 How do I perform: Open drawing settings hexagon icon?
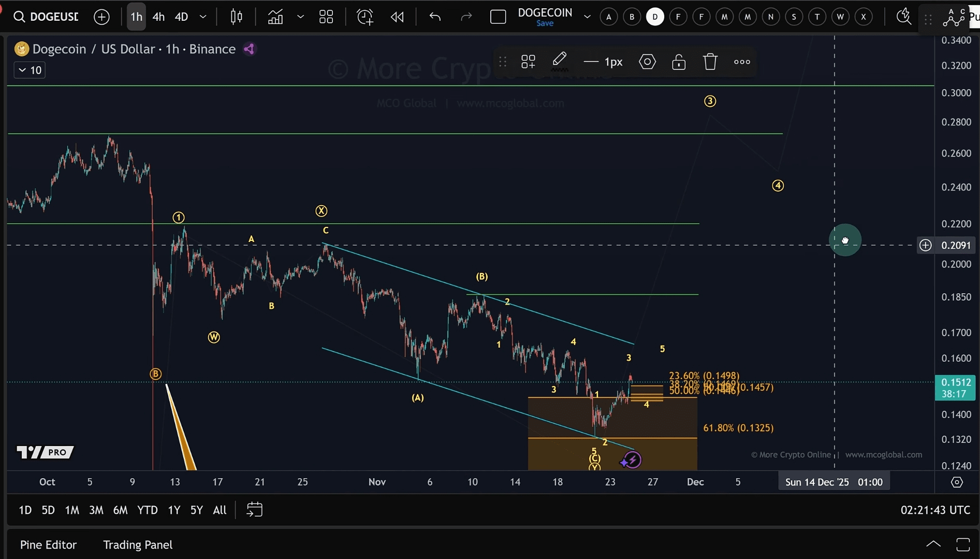(x=647, y=62)
